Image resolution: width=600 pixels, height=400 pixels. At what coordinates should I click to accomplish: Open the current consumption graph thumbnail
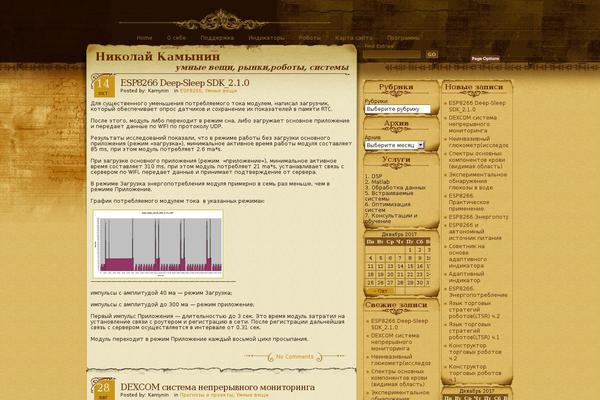(158, 244)
